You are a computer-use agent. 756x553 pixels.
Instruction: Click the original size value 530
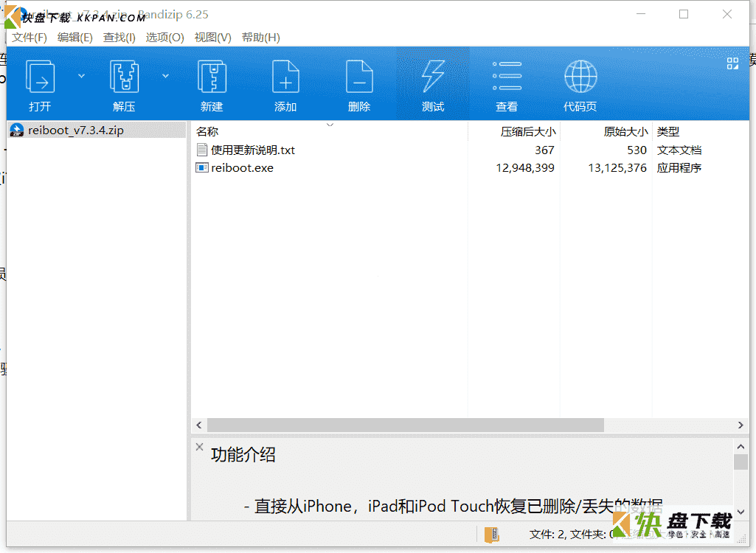point(637,150)
